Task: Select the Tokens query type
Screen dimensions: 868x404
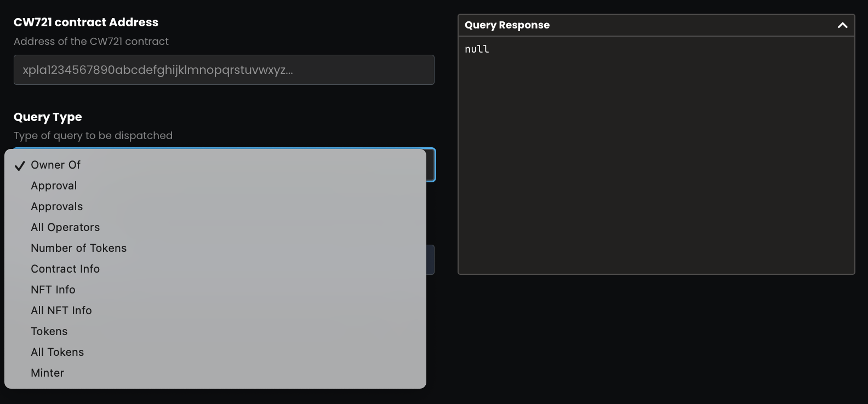Action: click(x=49, y=332)
